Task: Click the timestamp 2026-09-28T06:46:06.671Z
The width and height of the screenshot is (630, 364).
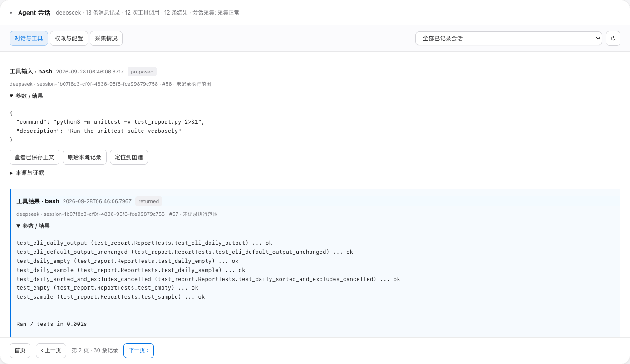Action: point(90,72)
